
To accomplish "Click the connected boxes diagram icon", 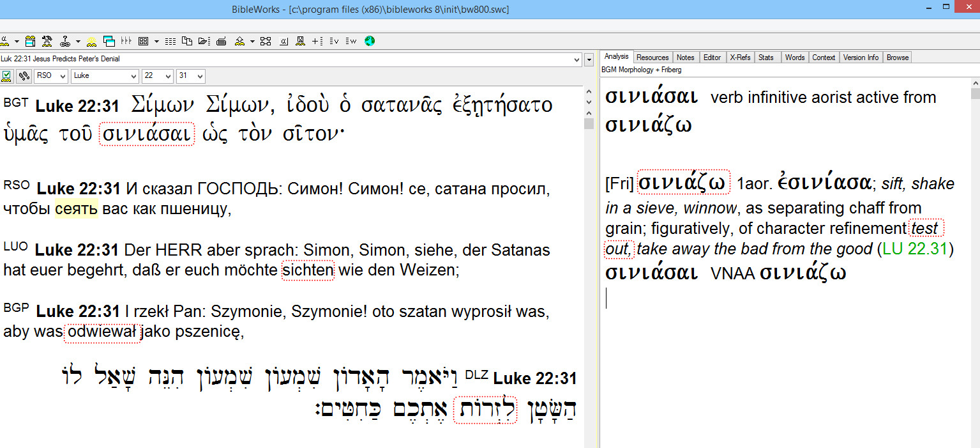I will (266, 41).
